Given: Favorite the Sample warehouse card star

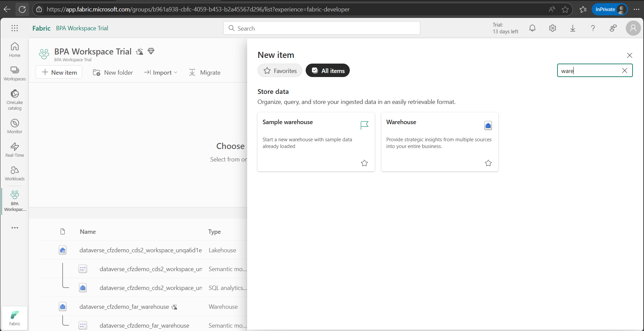Looking at the screenshot, I should click(364, 163).
